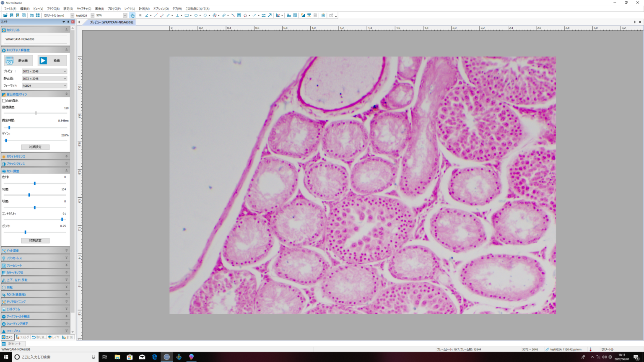
Task: Expand the ホワイトバランス section
Action: [35, 157]
